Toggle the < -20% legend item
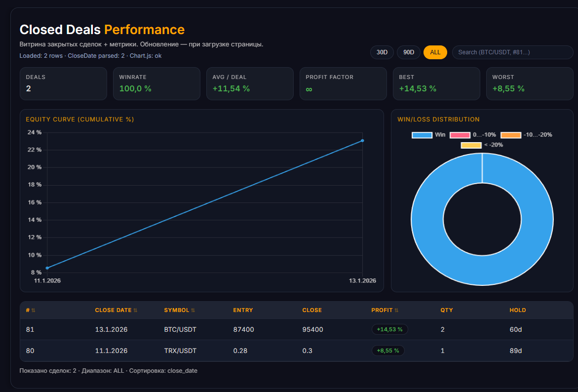The width and height of the screenshot is (578, 392). point(482,145)
